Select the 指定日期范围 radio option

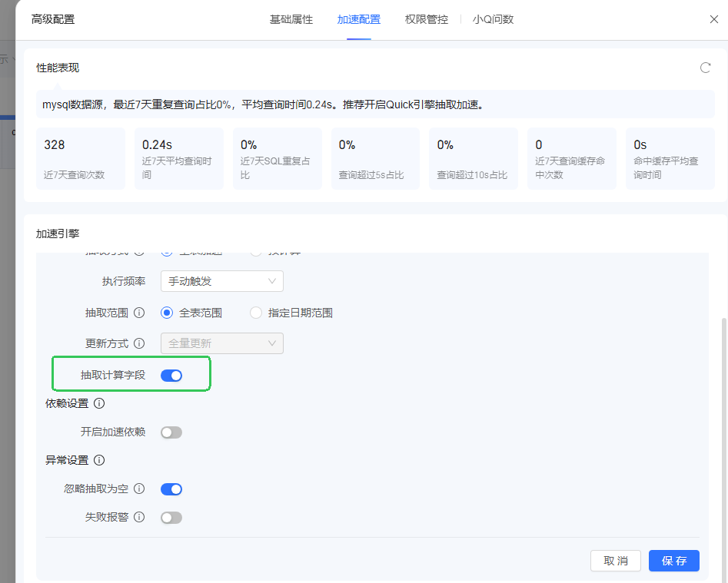[256, 313]
